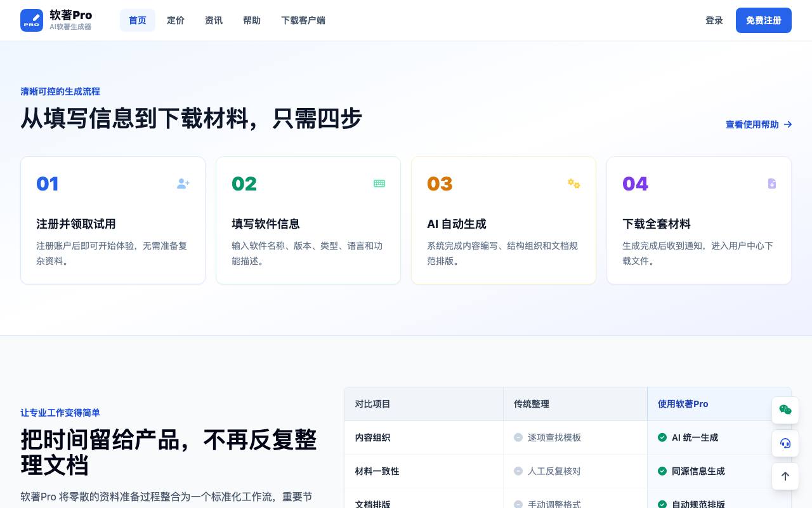812x508 pixels.
Task: Click the green check beside 同源信息生成
Action: coord(662,471)
